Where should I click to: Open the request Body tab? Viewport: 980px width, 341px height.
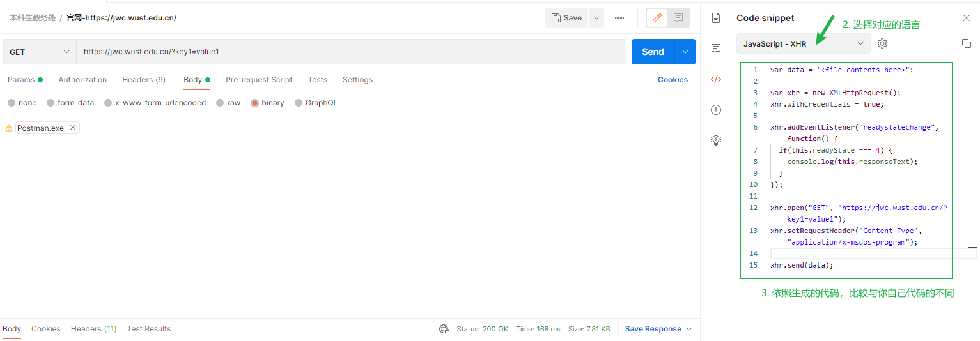[x=197, y=80]
